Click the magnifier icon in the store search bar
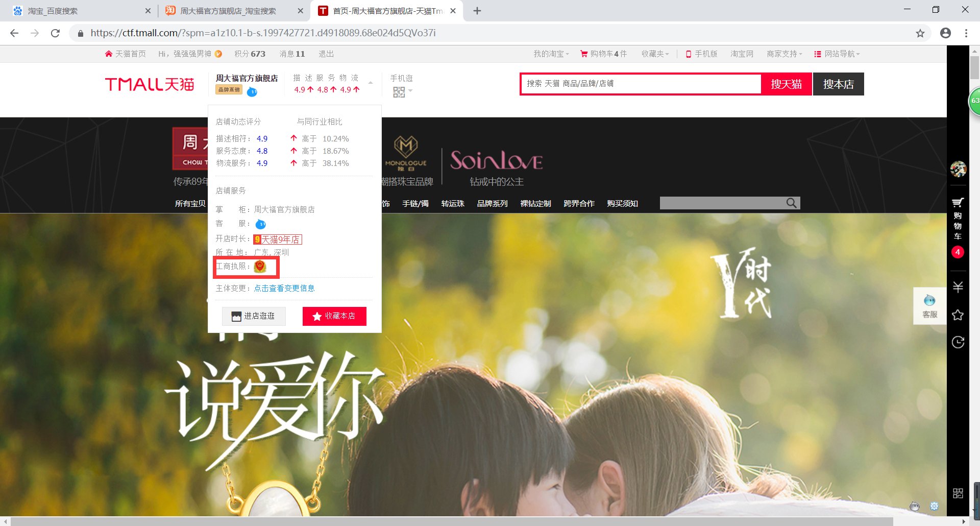This screenshot has height=526, width=980. [x=791, y=203]
